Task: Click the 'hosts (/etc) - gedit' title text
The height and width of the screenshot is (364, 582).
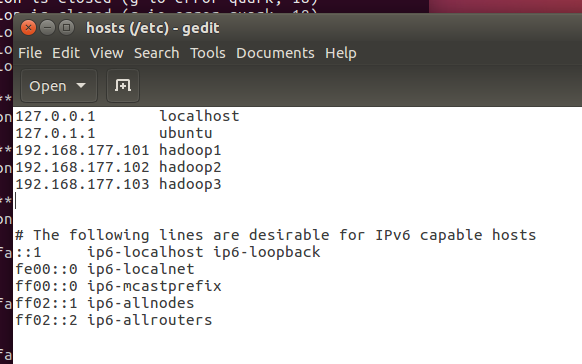Action: coord(153,28)
